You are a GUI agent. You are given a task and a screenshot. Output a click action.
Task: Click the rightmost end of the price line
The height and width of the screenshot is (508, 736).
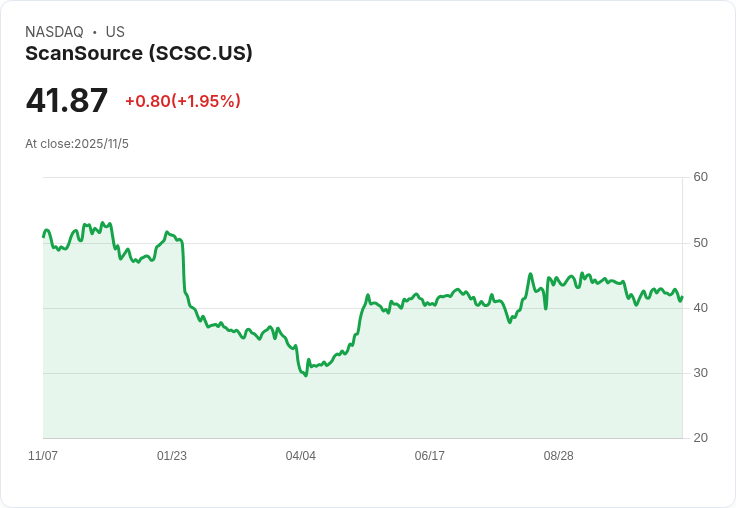coord(682,296)
